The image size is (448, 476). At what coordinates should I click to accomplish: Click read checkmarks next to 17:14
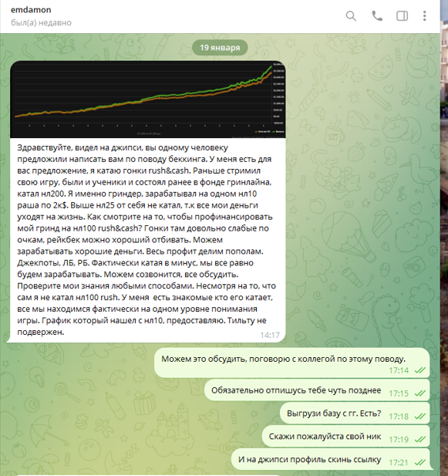(419, 370)
